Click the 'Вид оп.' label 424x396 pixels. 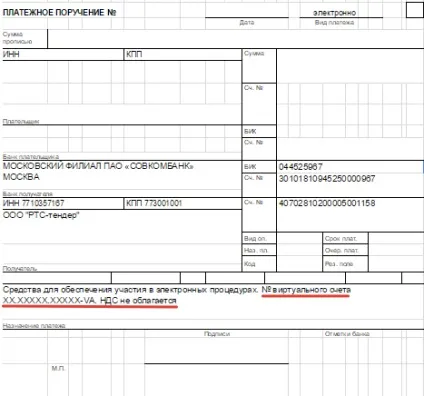255,238
